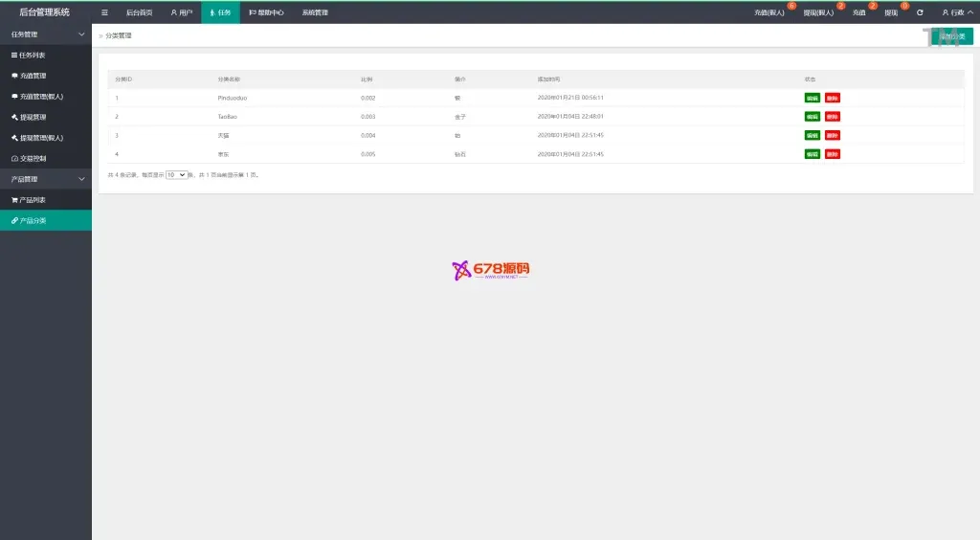Screen dimensions: 980x540
Task: Open the 帮助中心 top menu
Action: click(x=265, y=12)
